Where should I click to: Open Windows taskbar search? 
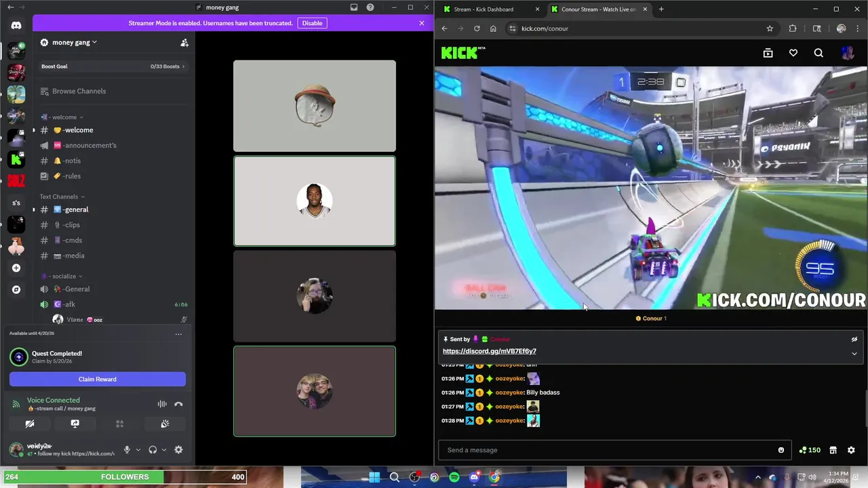click(394, 477)
